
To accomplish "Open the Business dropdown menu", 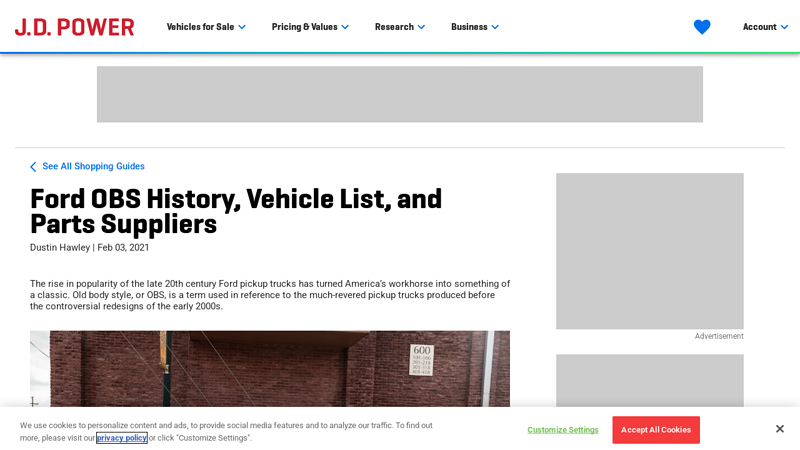I will [474, 27].
